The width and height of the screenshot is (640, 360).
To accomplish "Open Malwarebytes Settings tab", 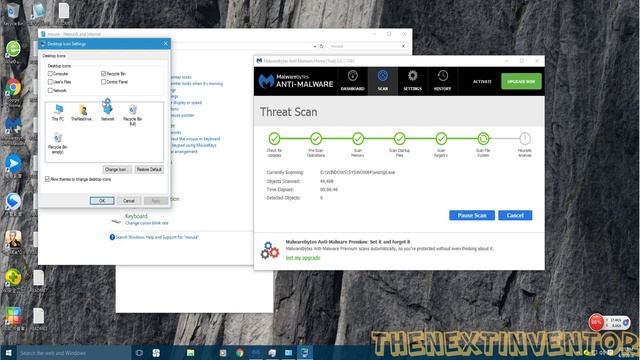I will click(x=412, y=81).
